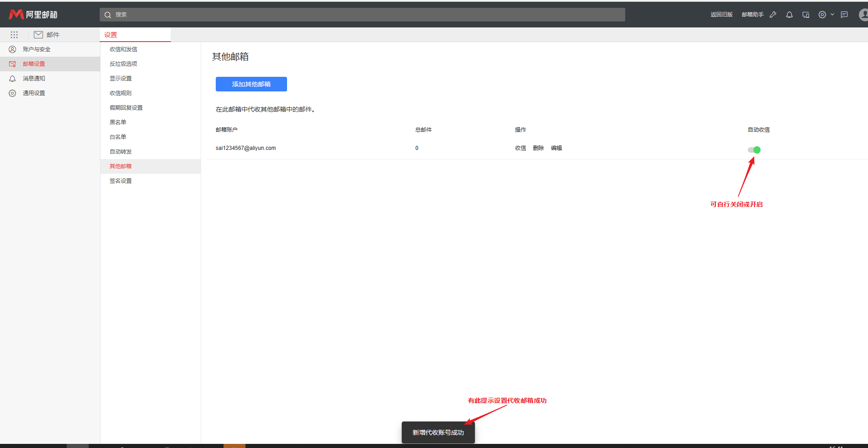
Task: Open 收信规则 in the settings list
Action: pyautogui.click(x=121, y=93)
